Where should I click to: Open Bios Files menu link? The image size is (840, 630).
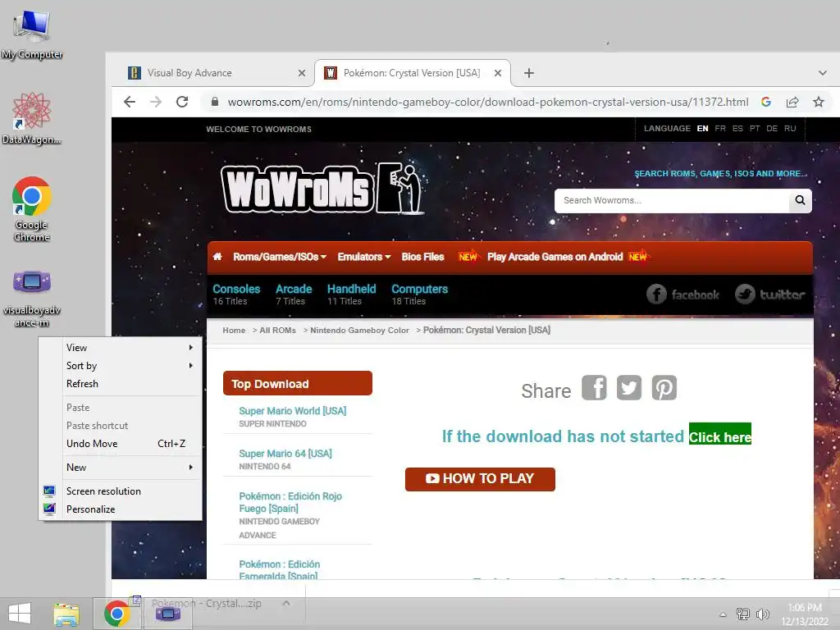click(422, 257)
